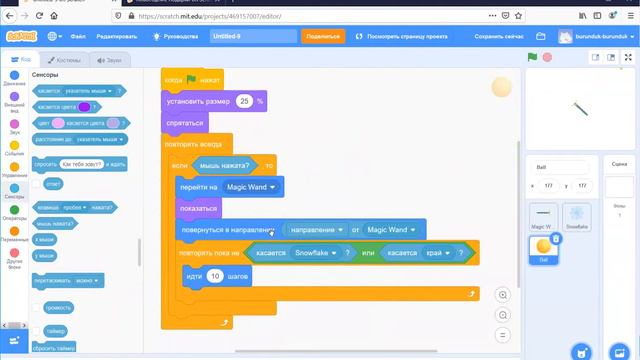Select the Variables blocks category circle

pos(14,231)
